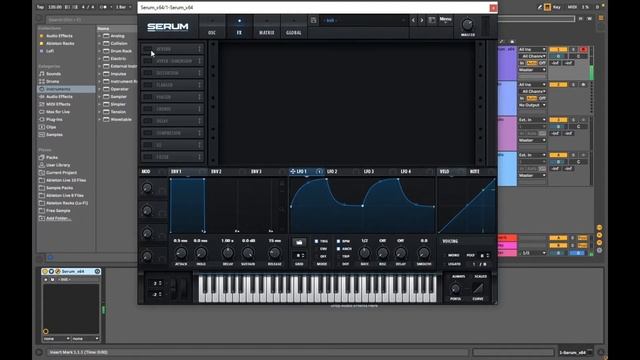The image size is (640, 360).
Task: Enable the Distortion effect
Action: (x=148, y=73)
